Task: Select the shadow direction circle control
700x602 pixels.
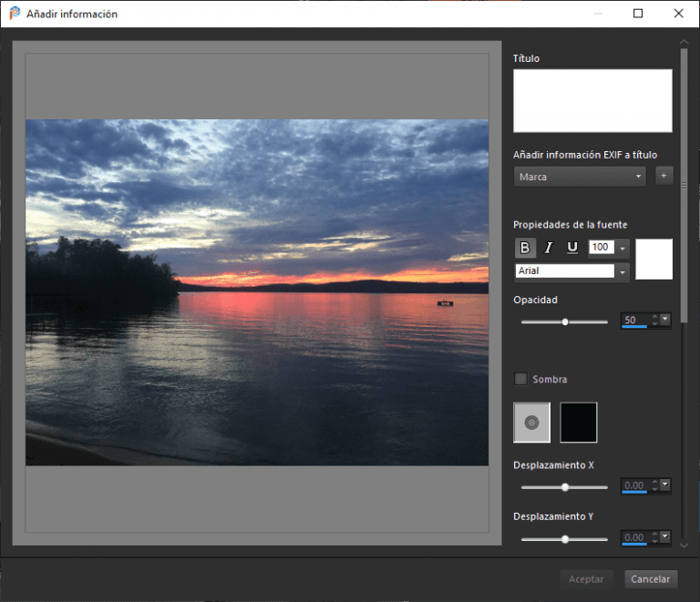Action: (531, 423)
